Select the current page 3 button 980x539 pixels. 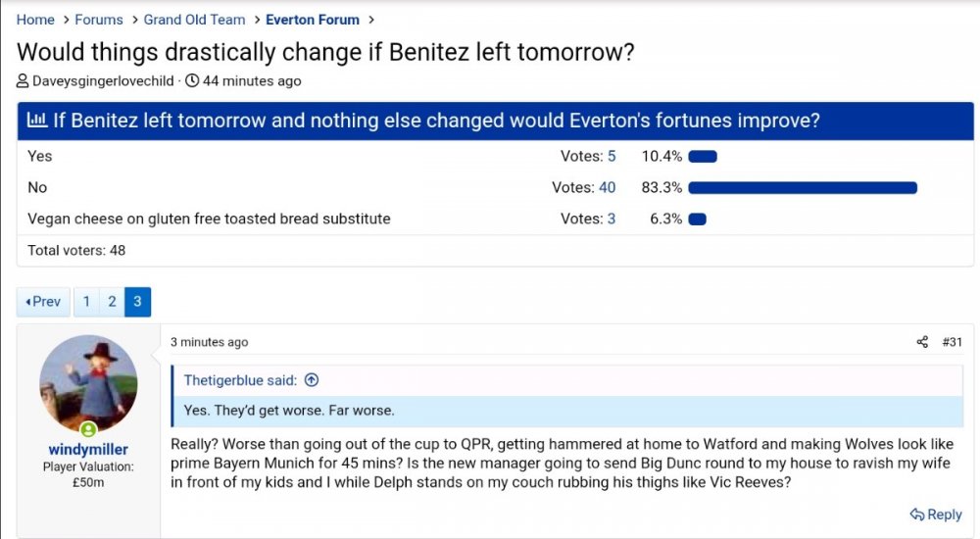point(137,302)
